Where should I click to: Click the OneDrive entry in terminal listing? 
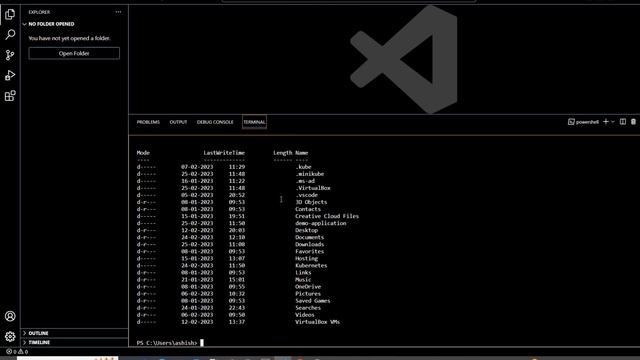(x=308, y=287)
